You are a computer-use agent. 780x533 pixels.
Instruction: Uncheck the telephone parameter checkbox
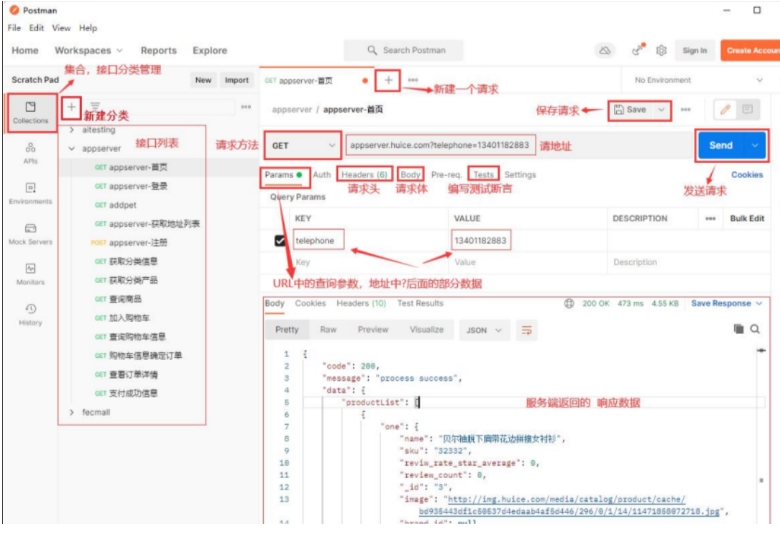point(280,240)
